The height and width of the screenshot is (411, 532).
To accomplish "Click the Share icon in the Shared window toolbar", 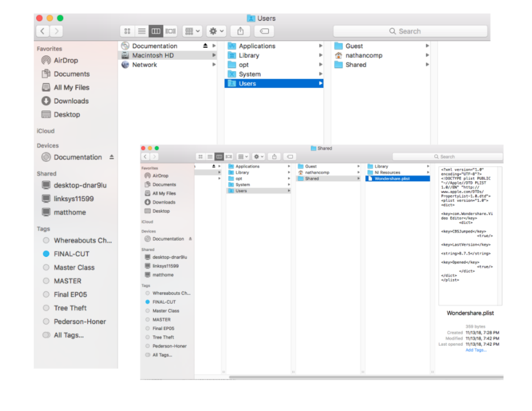I will pos(274,157).
